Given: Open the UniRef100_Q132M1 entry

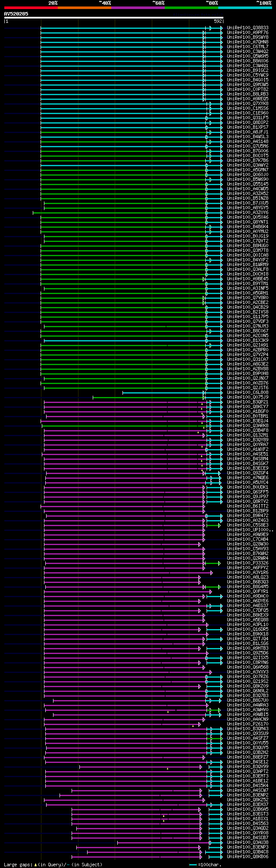Looking at the screenshot, I should (x=248, y=435).
